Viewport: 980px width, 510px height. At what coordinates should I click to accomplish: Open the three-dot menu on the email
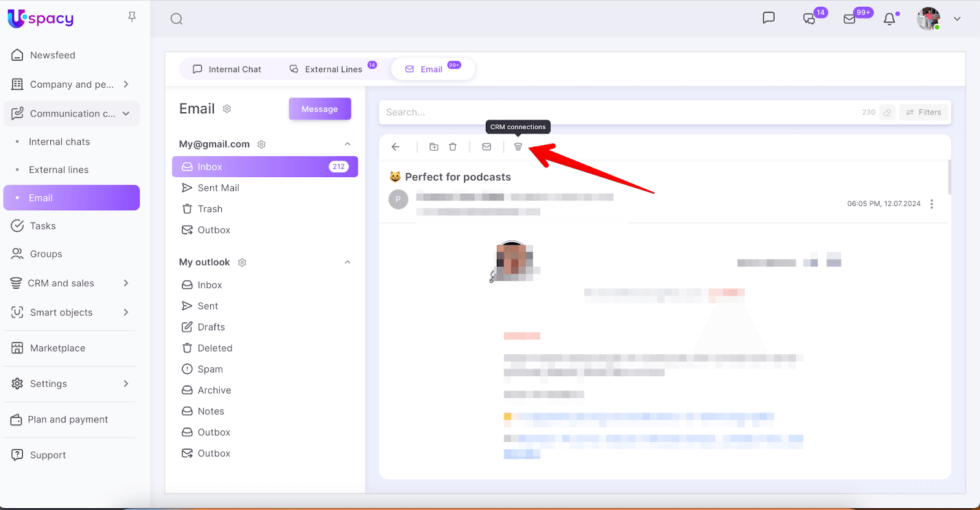click(932, 204)
